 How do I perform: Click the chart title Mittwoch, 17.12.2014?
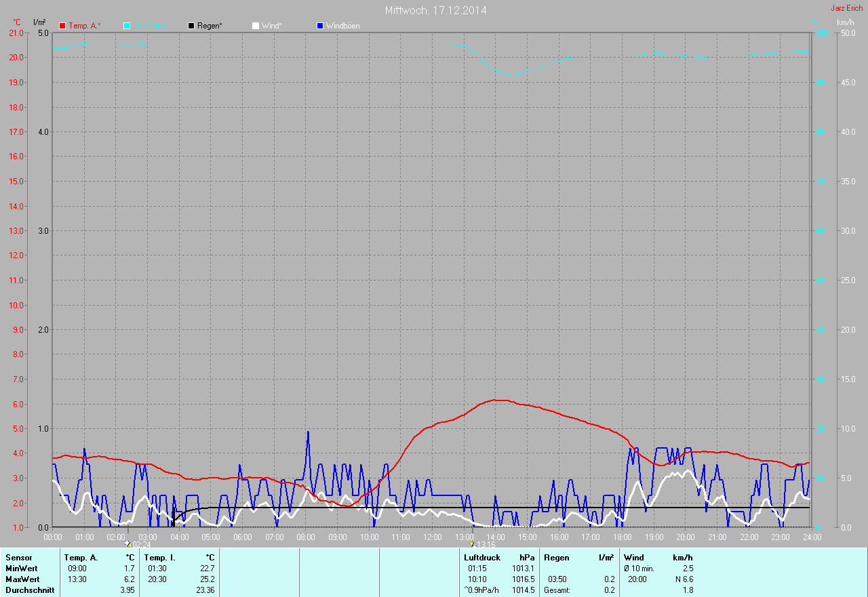coord(435,10)
